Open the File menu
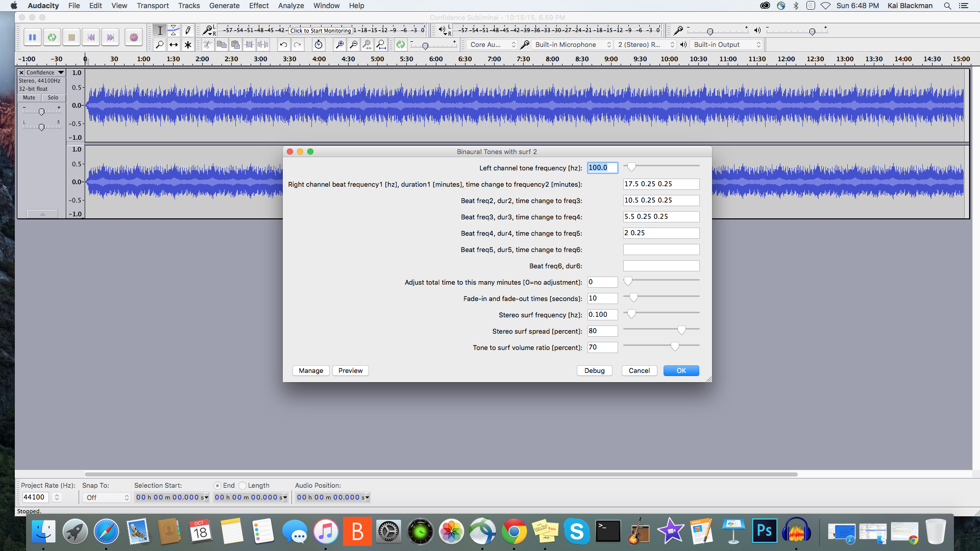The height and width of the screenshot is (551, 980). 74,6
